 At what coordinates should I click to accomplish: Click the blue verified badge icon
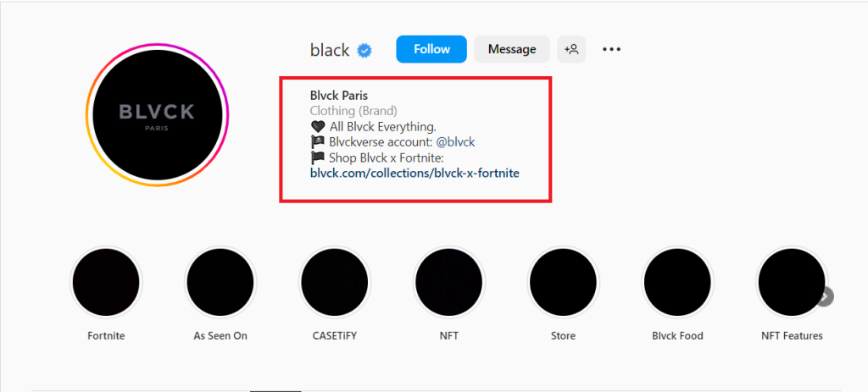click(x=364, y=50)
